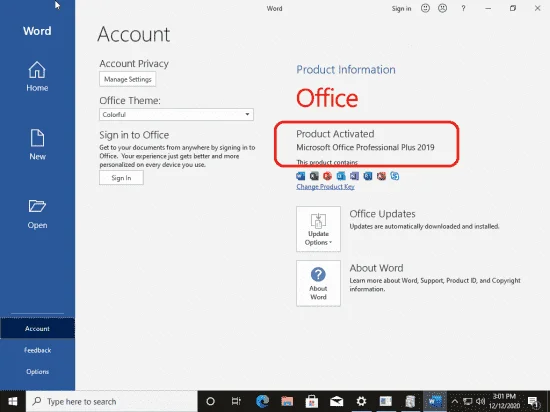The width and height of the screenshot is (550, 412).
Task: Select the Account tab in the sidebar
Action: tap(37, 329)
